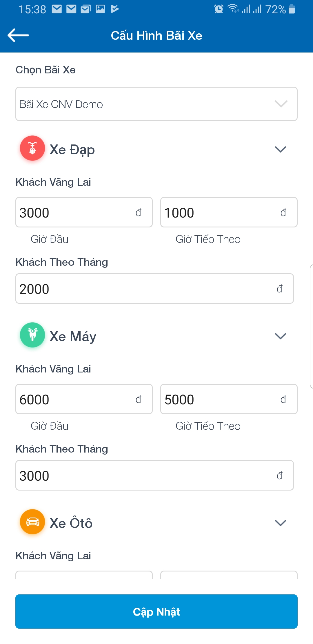
Task: Tap the back arrow icon
Action: [x=18, y=35]
